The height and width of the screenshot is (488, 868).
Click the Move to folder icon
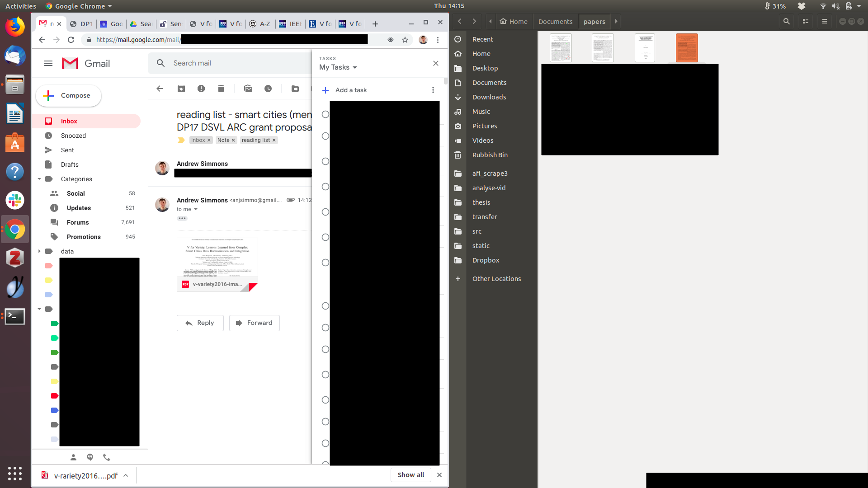click(295, 89)
